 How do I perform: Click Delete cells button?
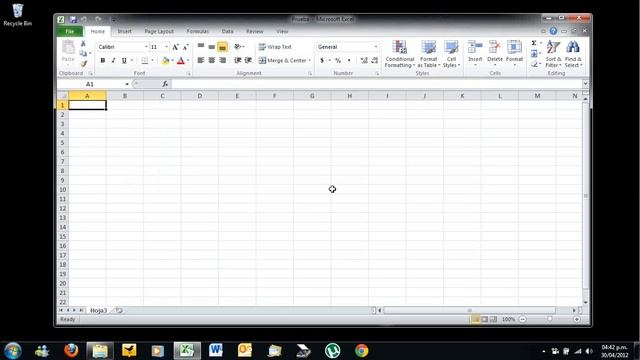tap(495, 53)
